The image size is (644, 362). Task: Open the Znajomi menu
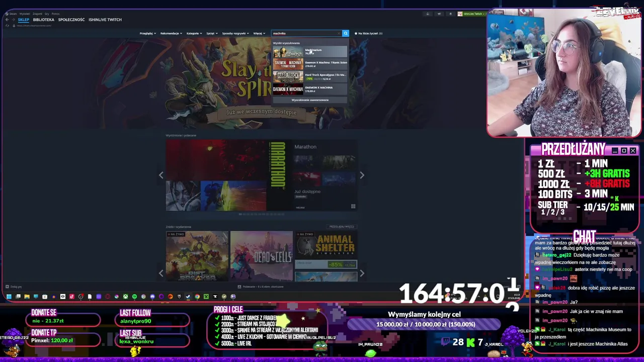coord(37,14)
